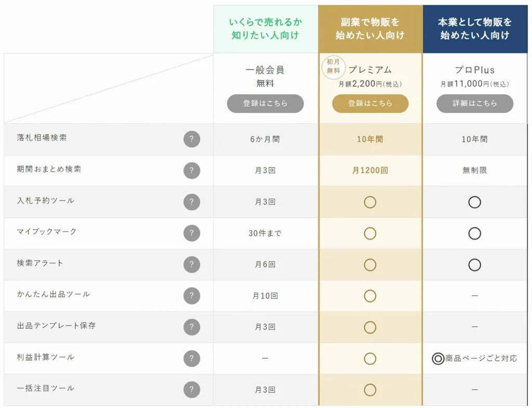
Task: Click the 一括注目ツール help icon
Action: click(192, 389)
